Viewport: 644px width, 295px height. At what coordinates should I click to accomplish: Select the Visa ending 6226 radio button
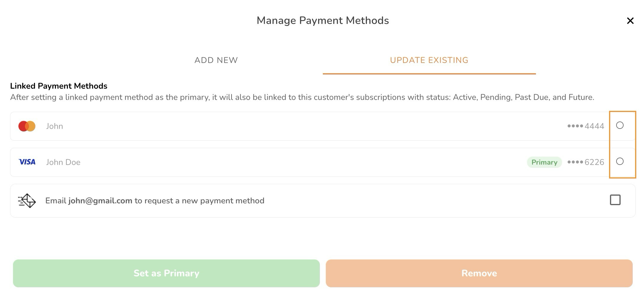[x=620, y=161]
